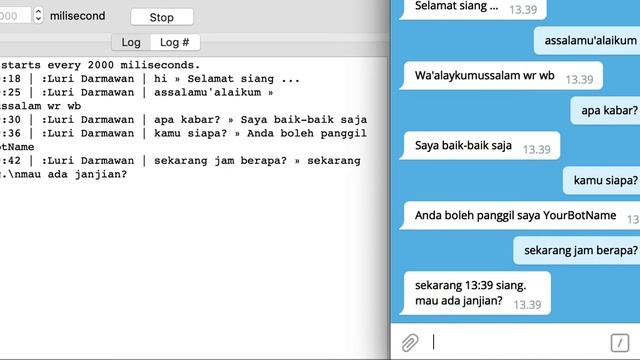
Task: Open the attachment paperclip icon
Action: [410, 342]
